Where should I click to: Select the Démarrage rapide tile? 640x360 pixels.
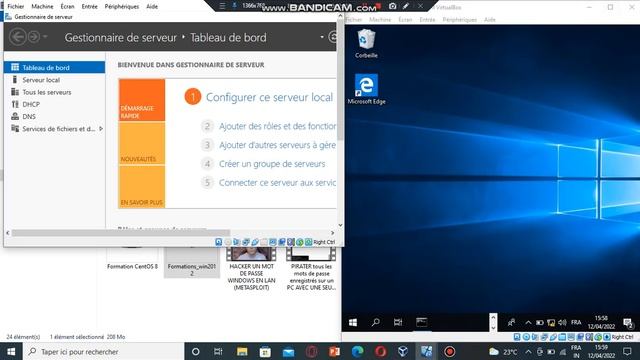(142, 100)
